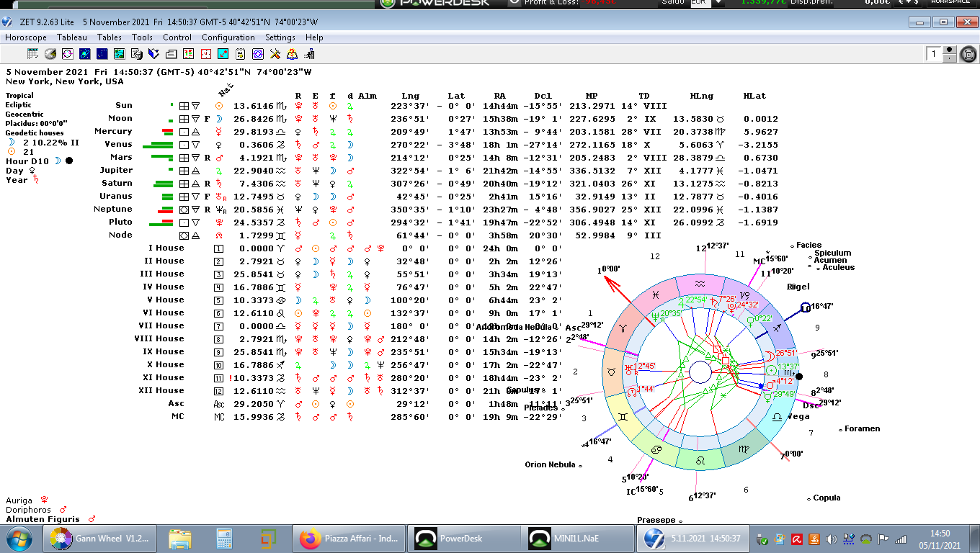Select the Moon row label in table
This screenshot has height=553, width=980.
point(120,118)
